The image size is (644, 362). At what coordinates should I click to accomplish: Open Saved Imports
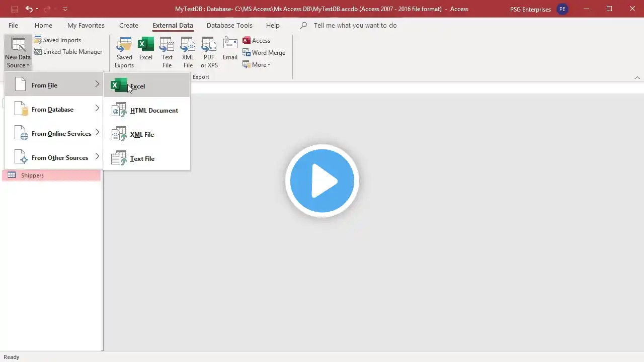point(57,40)
